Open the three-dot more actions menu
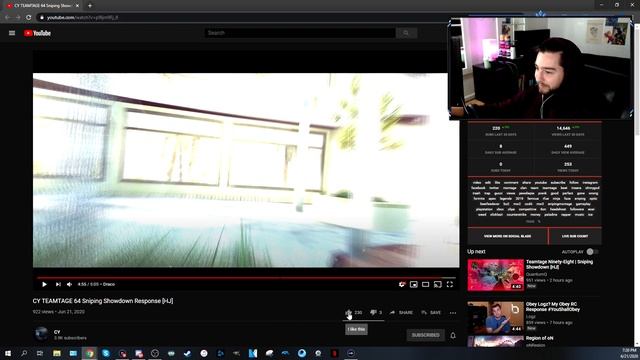The width and height of the screenshot is (640, 360). (453, 313)
